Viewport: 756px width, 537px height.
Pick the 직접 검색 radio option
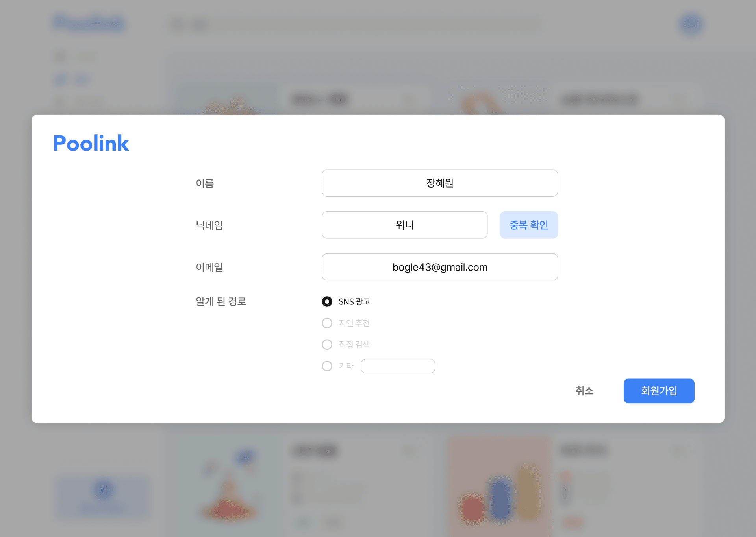pos(327,345)
